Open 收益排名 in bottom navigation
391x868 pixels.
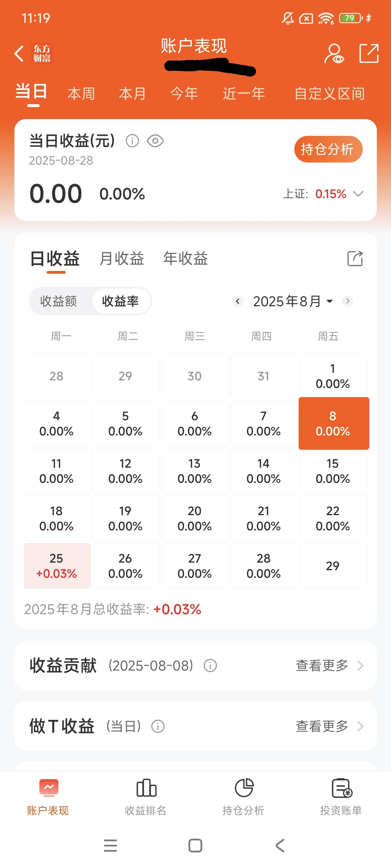(146, 797)
